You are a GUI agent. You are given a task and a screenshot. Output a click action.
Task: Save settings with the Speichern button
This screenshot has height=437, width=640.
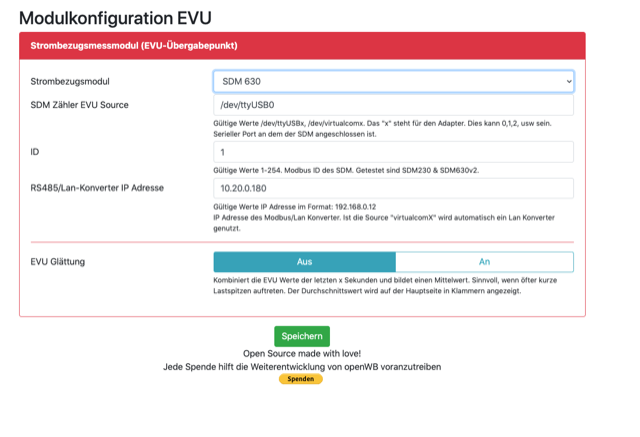(302, 336)
